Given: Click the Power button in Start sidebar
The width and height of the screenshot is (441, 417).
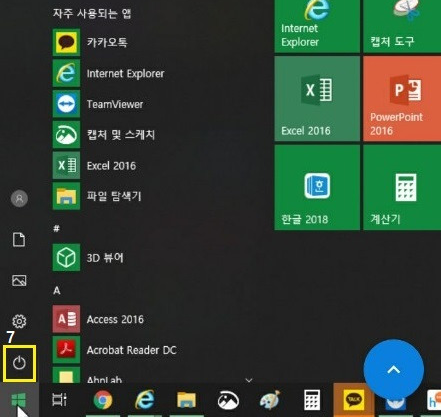Looking at the screenshot, I should tap(19, 363).
